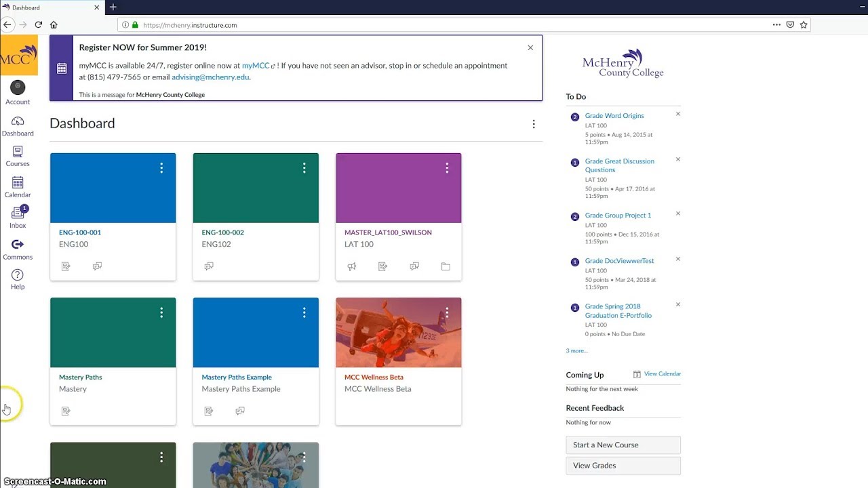Dismiss 'Grade DocViewwerTest' To Do item
The image size is (868, 488).
[678, 259]
